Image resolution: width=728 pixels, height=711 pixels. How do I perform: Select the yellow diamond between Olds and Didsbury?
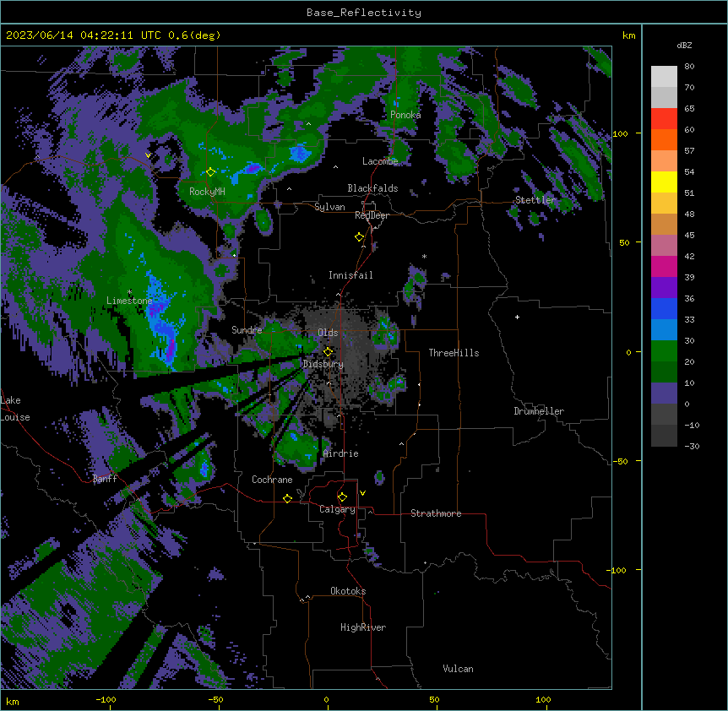(x=329, y=351)
